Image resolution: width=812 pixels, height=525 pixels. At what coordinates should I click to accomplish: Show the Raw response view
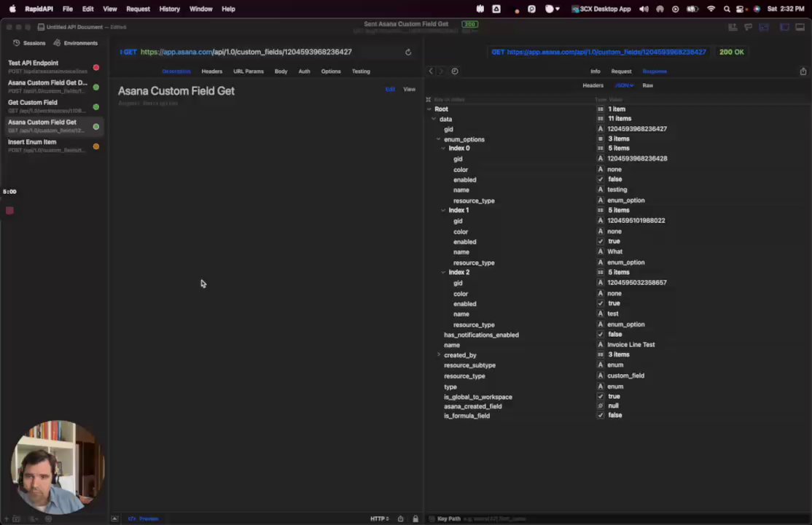point(648,85)
